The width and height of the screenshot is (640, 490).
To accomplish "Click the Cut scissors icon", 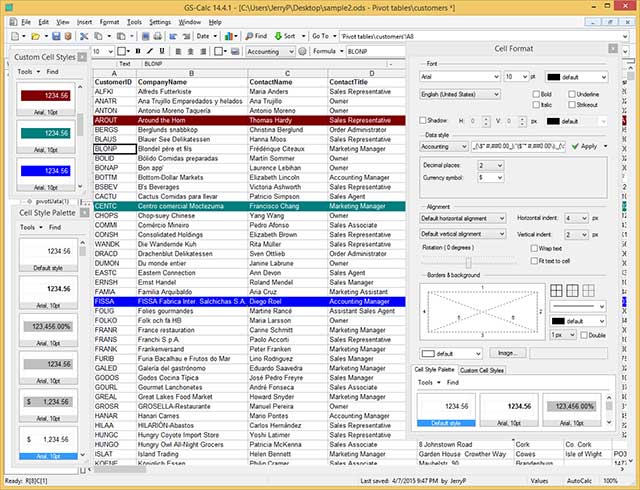I will 86,35.
